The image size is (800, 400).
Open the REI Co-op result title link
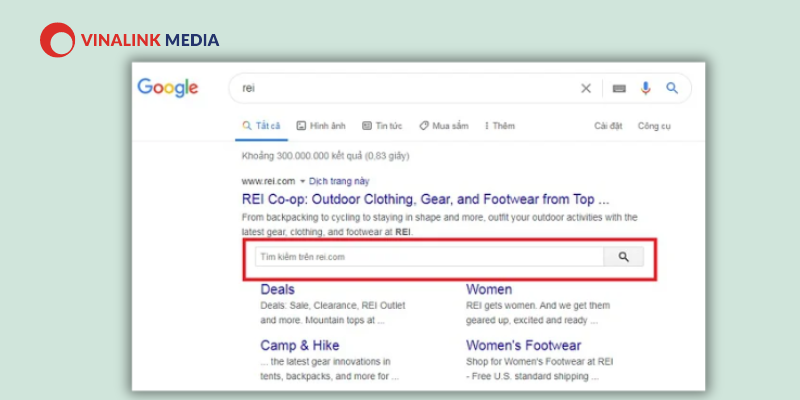425,199
